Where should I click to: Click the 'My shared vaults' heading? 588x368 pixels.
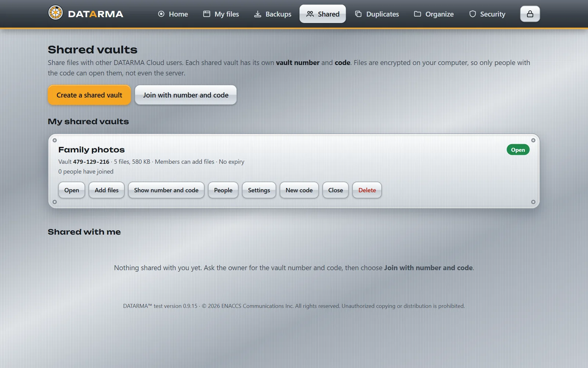(88, 121)
